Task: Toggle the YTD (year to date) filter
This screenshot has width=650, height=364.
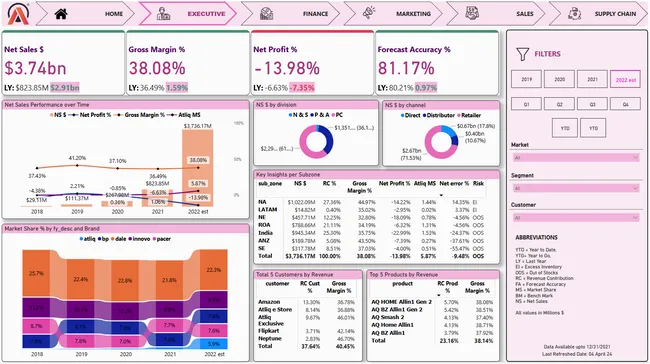Action: click(565, 128)
